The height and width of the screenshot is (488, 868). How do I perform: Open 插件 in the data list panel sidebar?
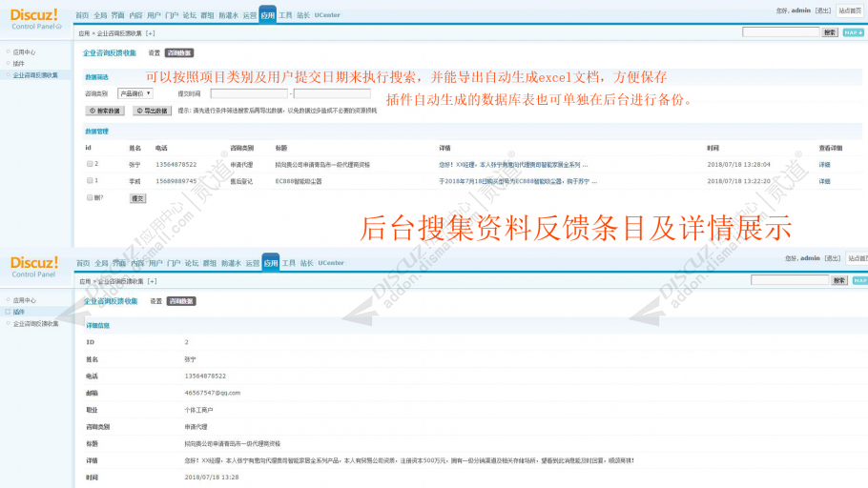click(18, 64)
